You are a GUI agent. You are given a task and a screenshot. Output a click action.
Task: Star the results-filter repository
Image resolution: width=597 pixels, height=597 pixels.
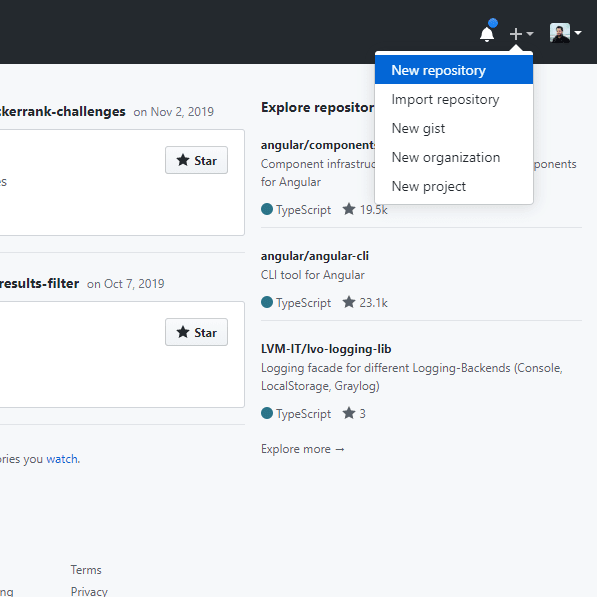click(196, 332)
